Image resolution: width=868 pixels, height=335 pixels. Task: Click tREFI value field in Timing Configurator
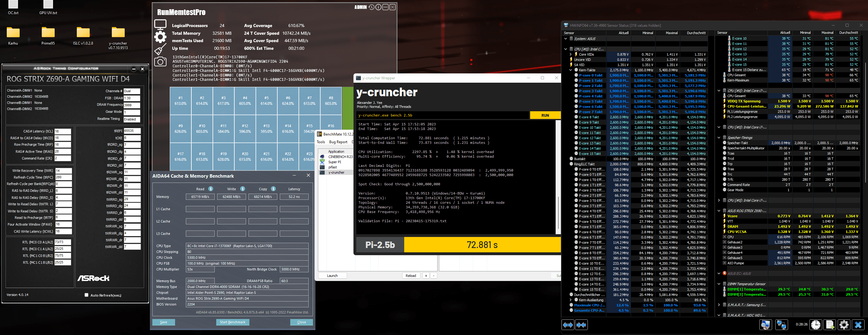132,131
